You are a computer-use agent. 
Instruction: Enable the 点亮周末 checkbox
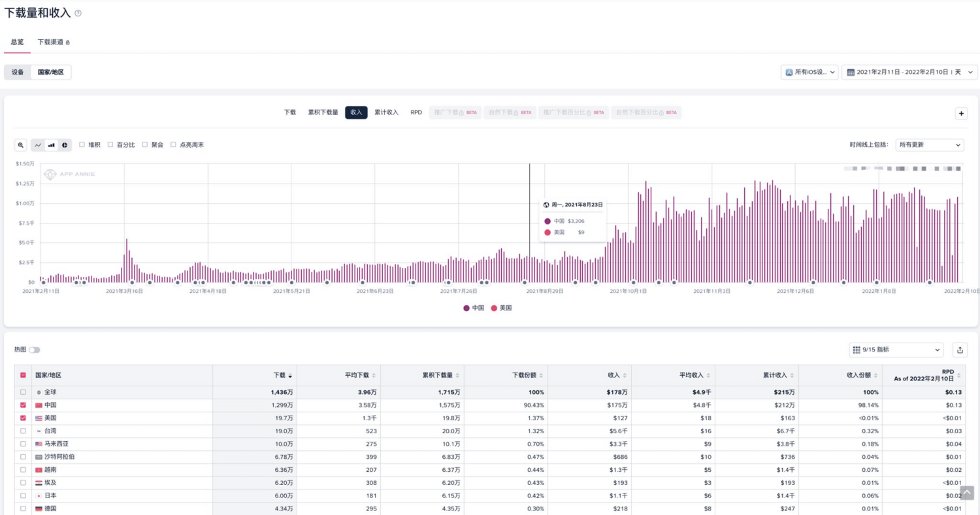point(173,144)
